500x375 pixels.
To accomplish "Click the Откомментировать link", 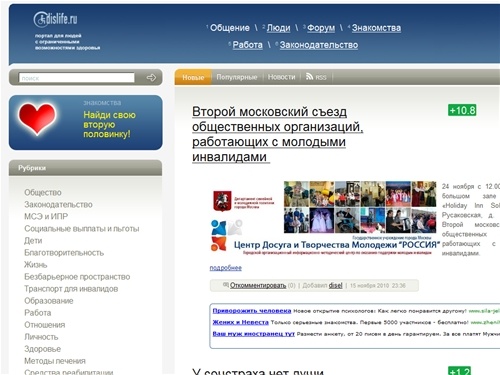I will coord(258,285).
